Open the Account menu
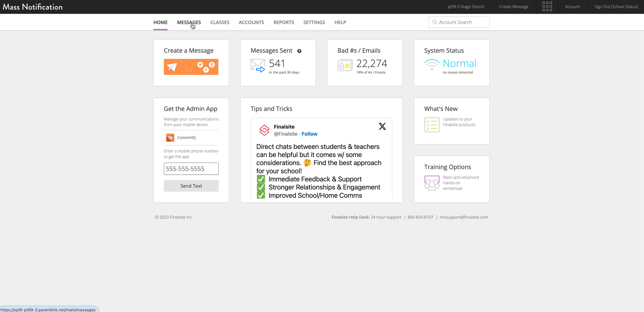 [572, 7]
